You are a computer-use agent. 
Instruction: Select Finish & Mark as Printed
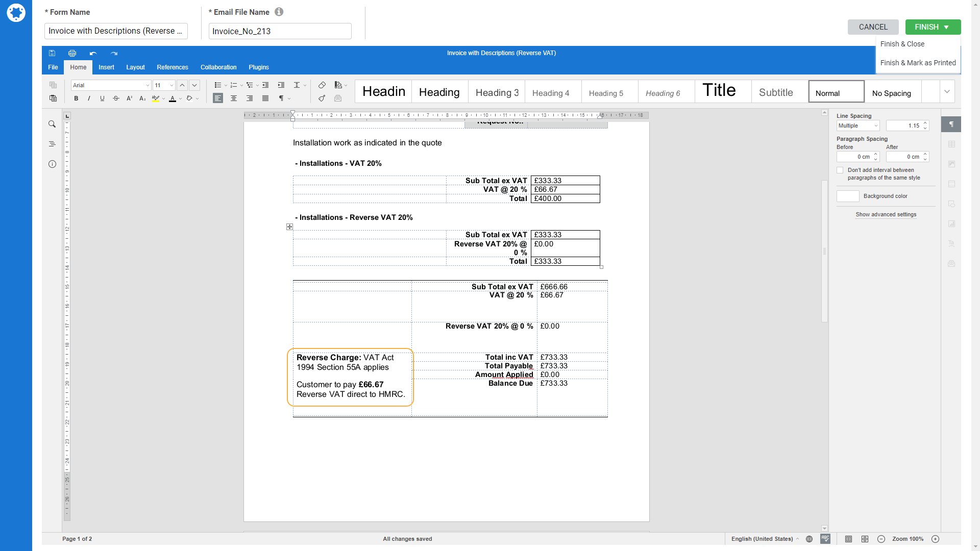[918, 63]
